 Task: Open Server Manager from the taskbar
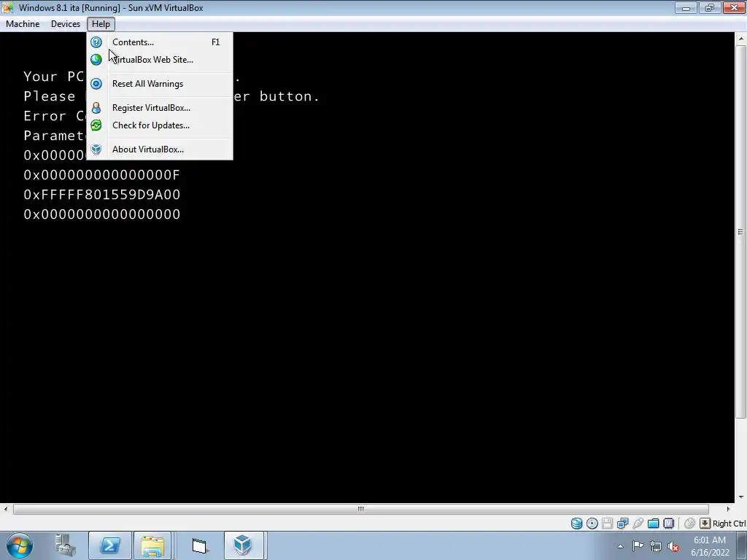pos(65,545)
